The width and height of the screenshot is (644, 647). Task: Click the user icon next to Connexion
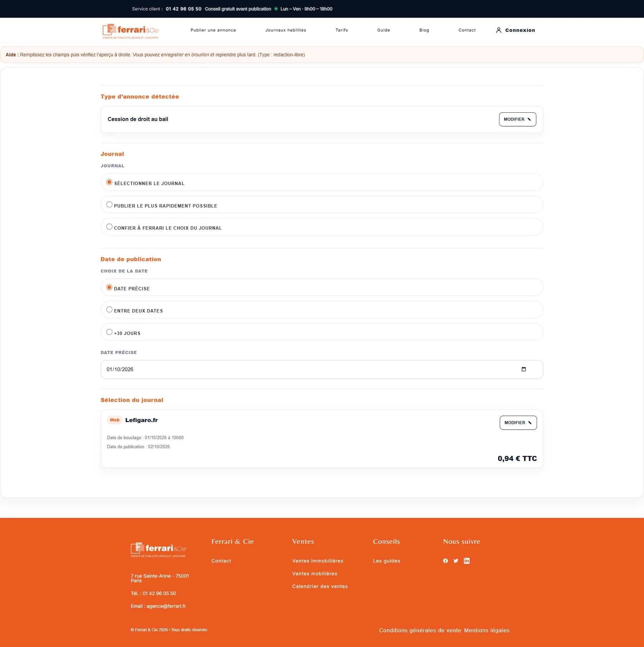coord(498,30)
